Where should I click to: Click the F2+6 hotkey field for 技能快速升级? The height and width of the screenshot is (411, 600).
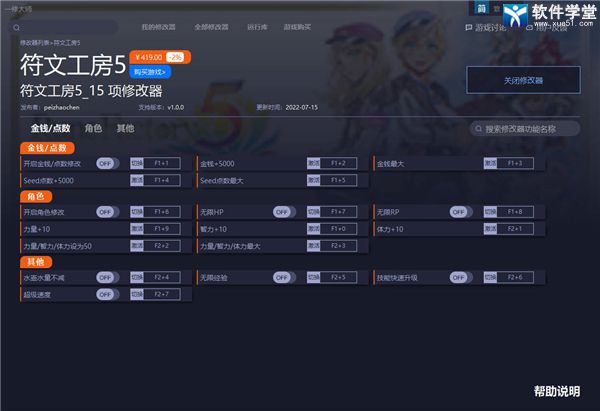coord(515,277)
